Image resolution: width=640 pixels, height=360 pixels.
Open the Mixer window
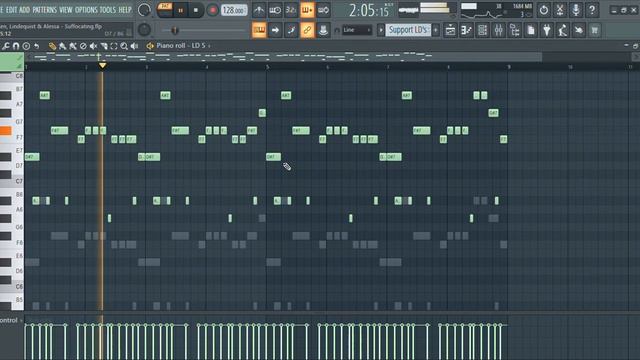tap(498, 30)
